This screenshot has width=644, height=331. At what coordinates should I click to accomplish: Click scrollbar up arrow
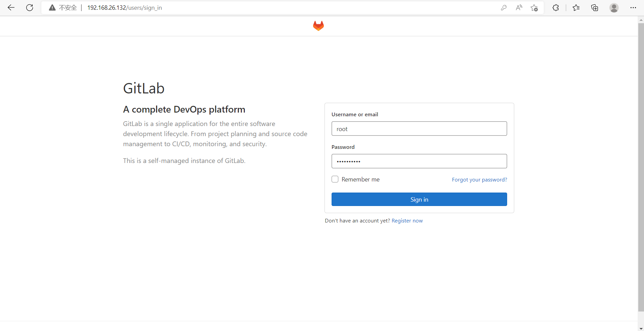pos(641,19)
